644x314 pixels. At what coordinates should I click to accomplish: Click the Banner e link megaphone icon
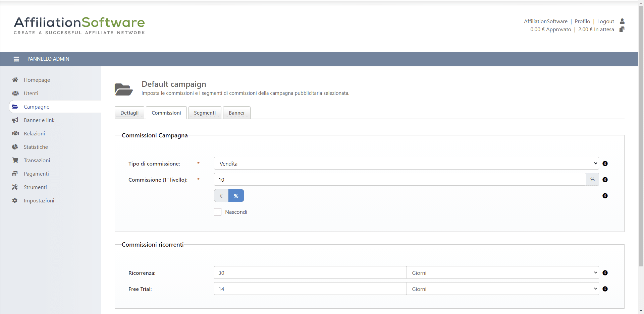click(15, 120)
